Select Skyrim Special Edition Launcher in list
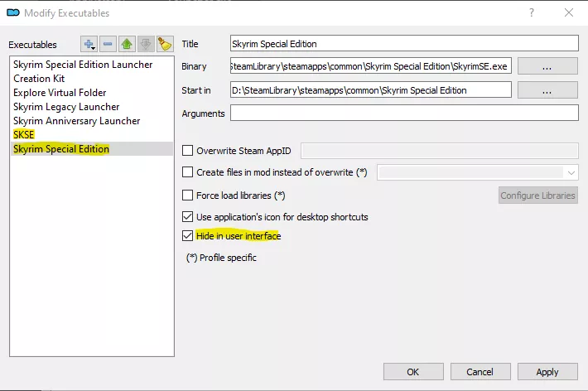This screenshot has height=391, width=588. pyautogui.click(x=91, y=65)
